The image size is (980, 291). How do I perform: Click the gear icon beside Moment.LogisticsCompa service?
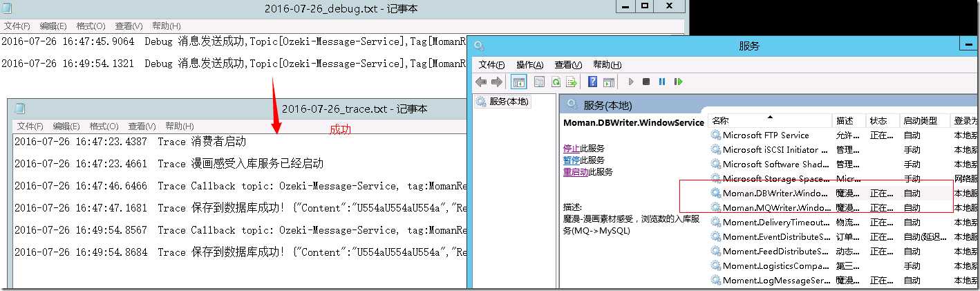[x=715, y=266]
